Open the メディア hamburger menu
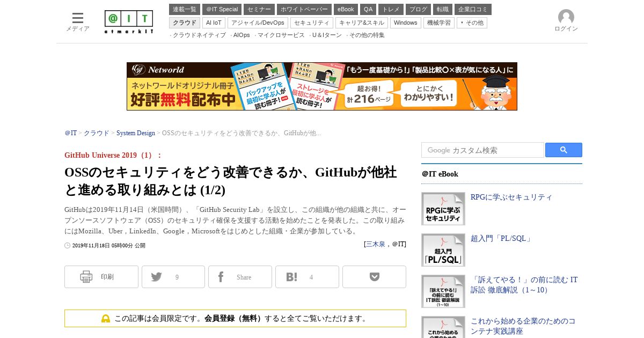Image resolution: width=644 pixels, height=338 pixels. click(78, 22)
